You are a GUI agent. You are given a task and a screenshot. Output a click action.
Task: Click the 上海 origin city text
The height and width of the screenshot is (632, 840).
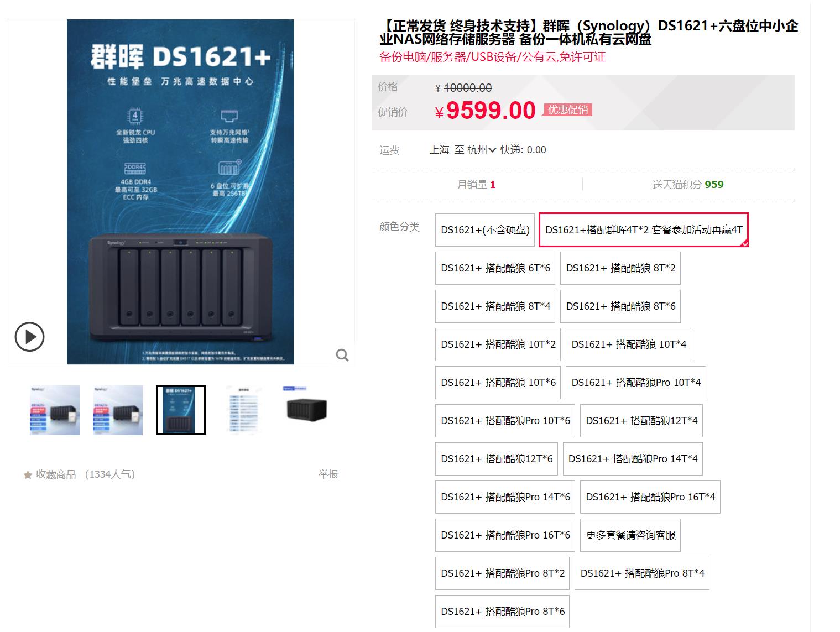click(x=440, y=150)
